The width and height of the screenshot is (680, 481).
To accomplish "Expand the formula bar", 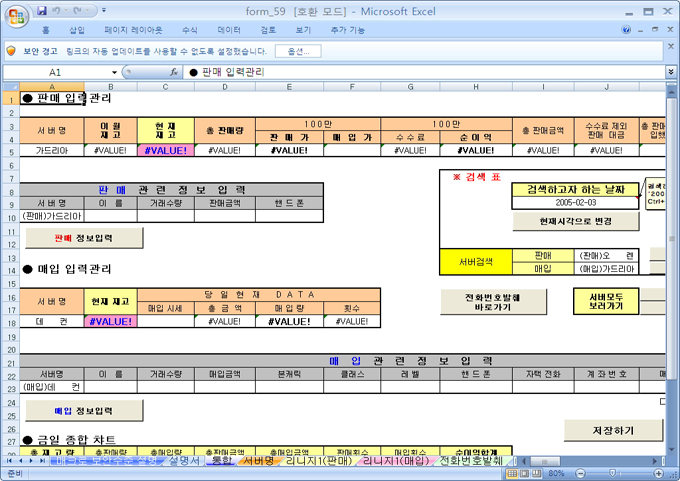I will [671, 72].
